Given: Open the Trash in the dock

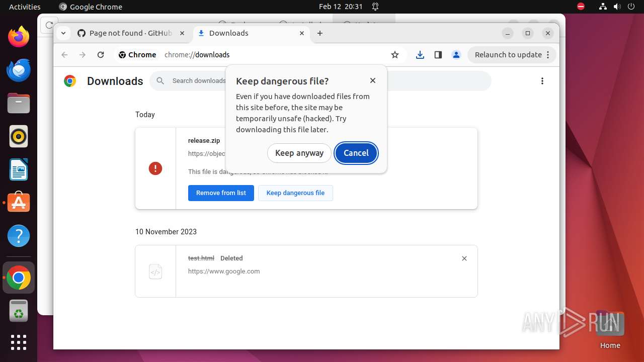Looking at the screenshot, I should [x=19, y=311].
